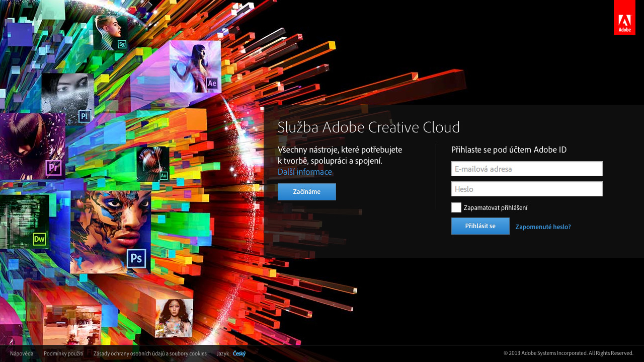The image size is (644, 362).
Task: Open the Jazyk Český language selector
Action: click(239, 353)
